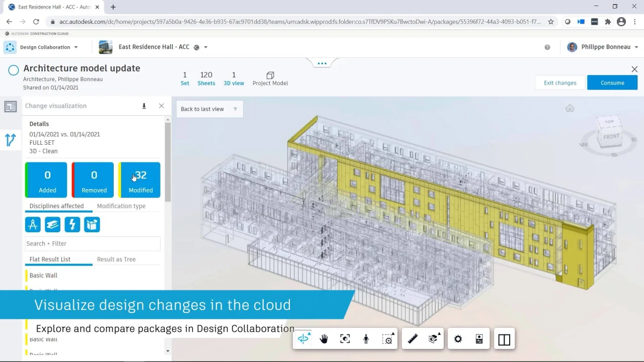Download the change visualization report
This screenshot has height=362, width=644.
coord(144,106)
